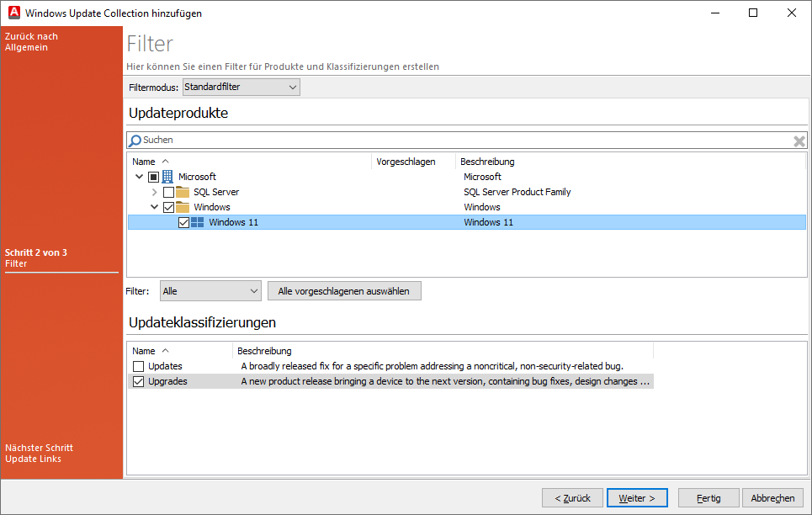
Task: Sort Updateklassifizierungen by Name column
Action: click(x=180, y=351)
